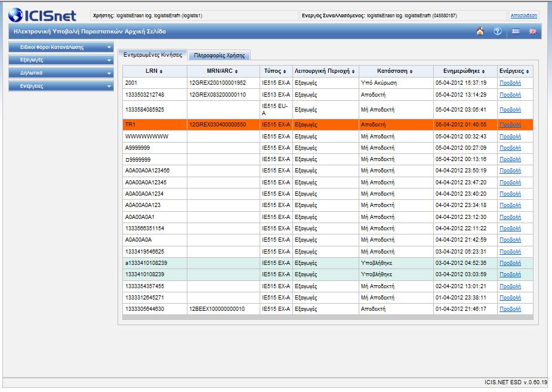Open Προβολή for LRN 1333566351154
The image size is (552, 392).
point(510,229)
